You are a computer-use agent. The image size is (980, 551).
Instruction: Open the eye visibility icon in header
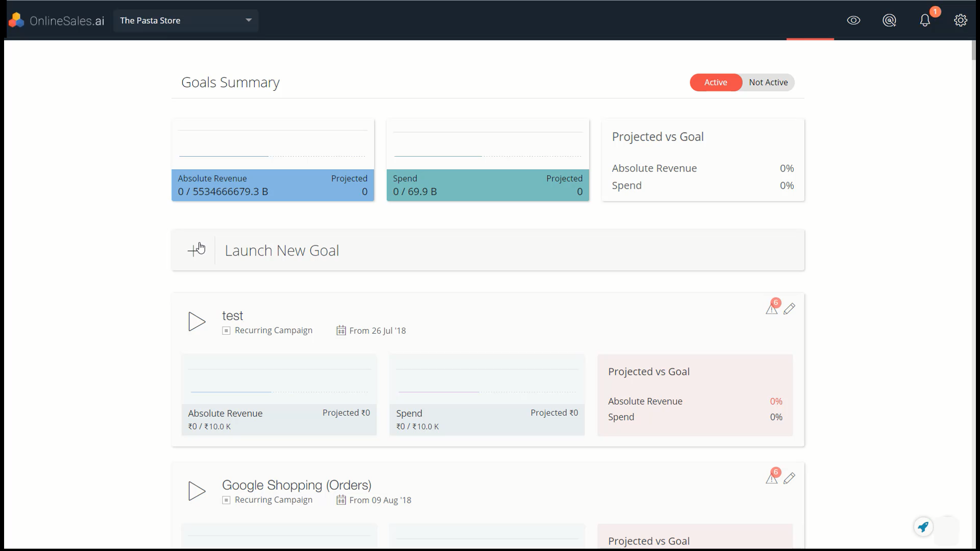(x=853, y=20)
